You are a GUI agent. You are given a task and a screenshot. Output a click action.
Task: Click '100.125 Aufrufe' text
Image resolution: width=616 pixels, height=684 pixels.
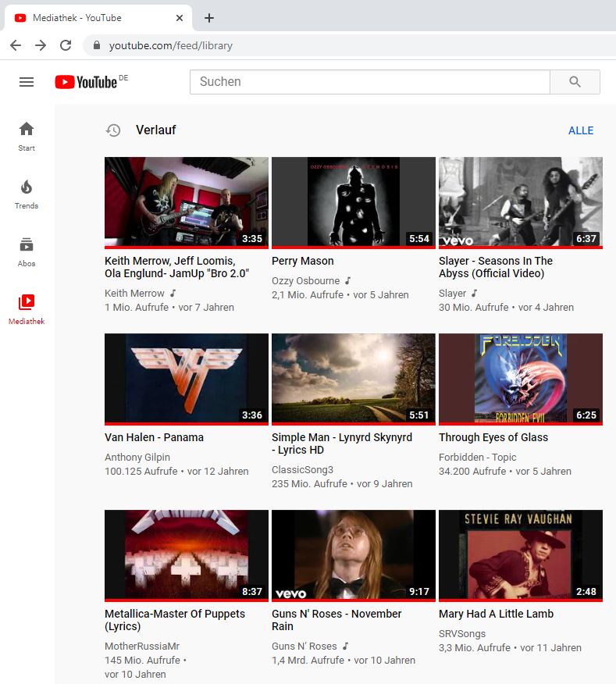click(141, 471)
